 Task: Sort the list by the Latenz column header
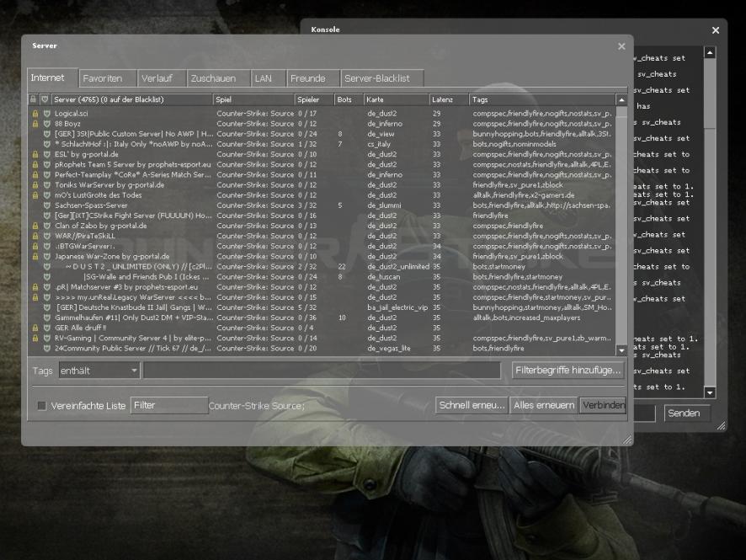pyautogui.click(x=449, y=99)
